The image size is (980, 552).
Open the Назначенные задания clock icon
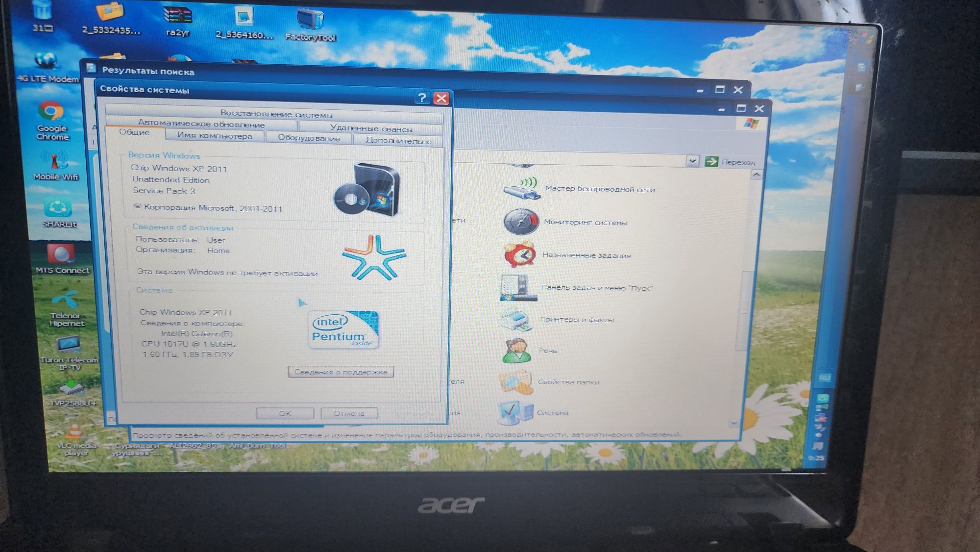point(519,255)
